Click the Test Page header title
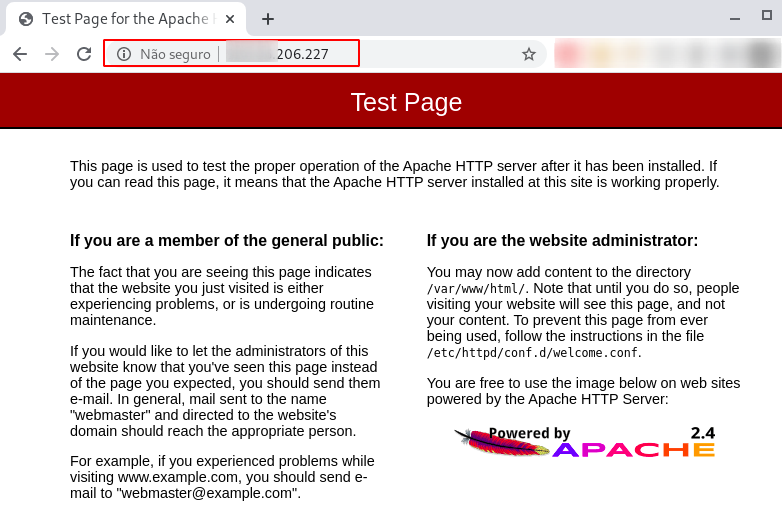782x513 pixels. pos(406,102)
